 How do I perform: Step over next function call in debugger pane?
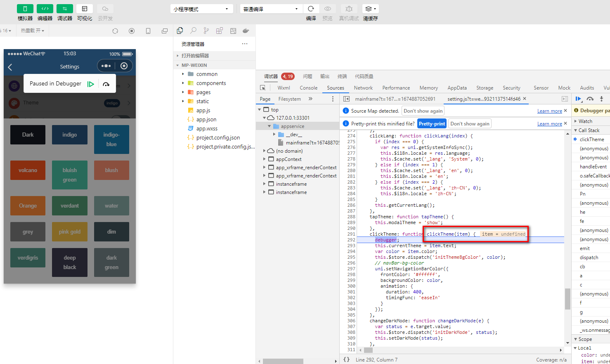pyautogui.click(x=590, y=99)
